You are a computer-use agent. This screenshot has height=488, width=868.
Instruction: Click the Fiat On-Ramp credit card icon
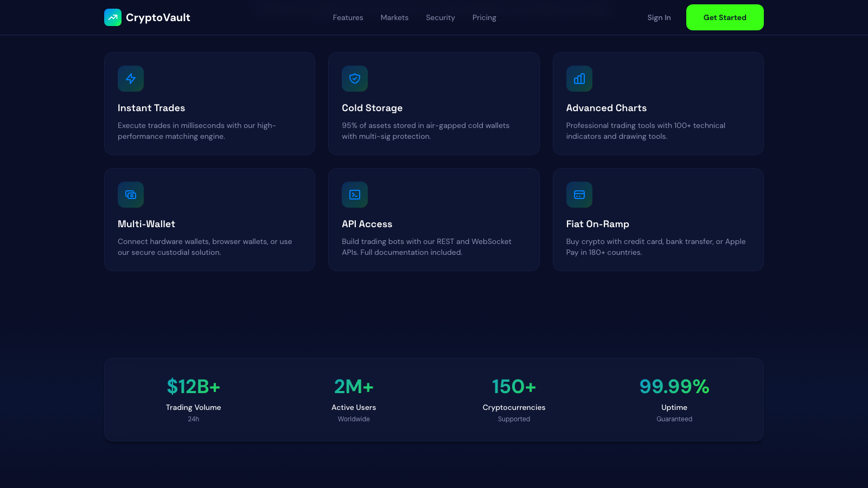click(579, 195)
